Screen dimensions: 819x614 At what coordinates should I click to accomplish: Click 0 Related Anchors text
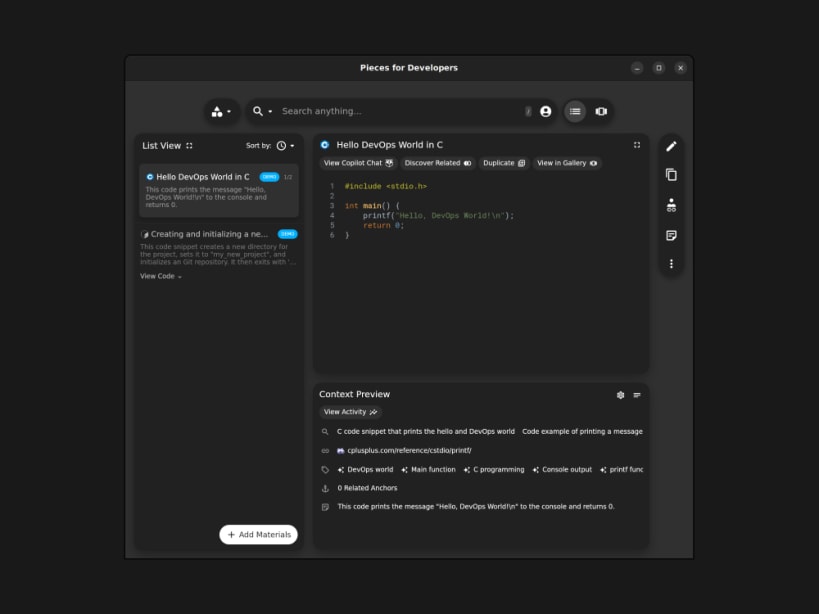pos(367,488)
